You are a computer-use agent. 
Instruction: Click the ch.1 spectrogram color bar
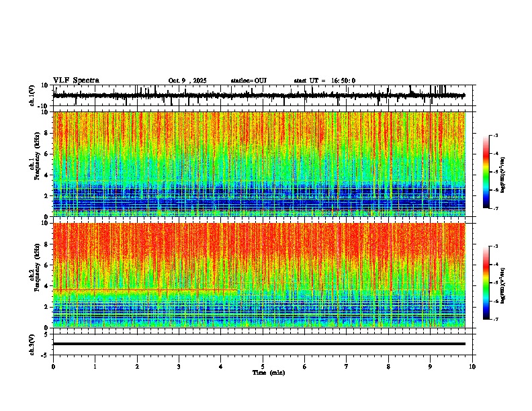point(486,172)
